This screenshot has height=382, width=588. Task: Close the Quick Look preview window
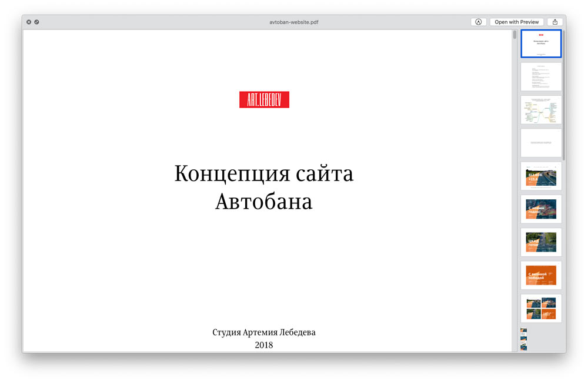point(29,22)
